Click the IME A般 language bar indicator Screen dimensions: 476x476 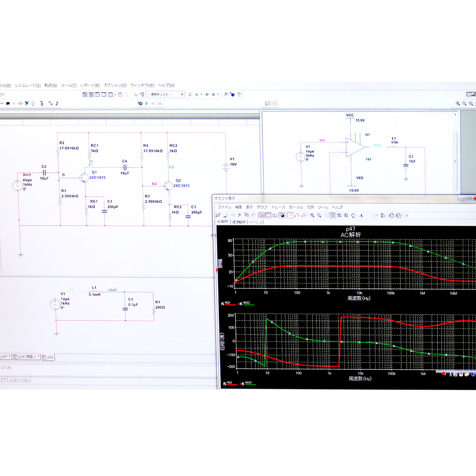click(453, 374)
